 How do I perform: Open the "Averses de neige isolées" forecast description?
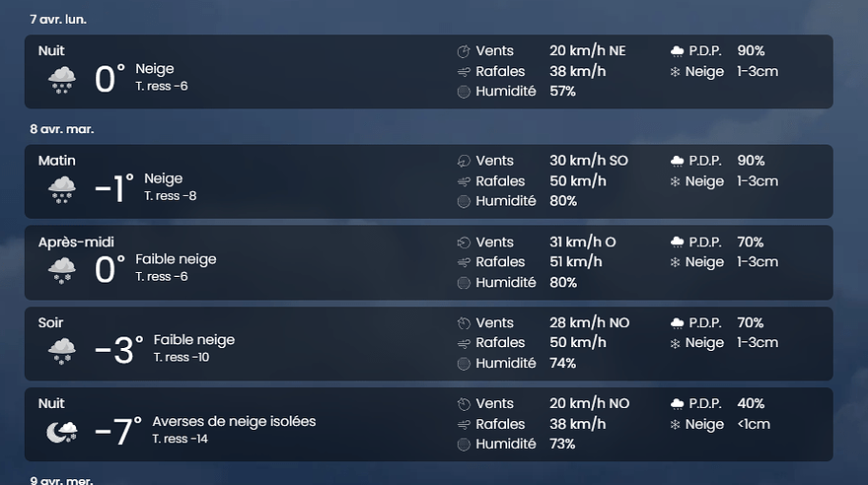tap(234, 421)
